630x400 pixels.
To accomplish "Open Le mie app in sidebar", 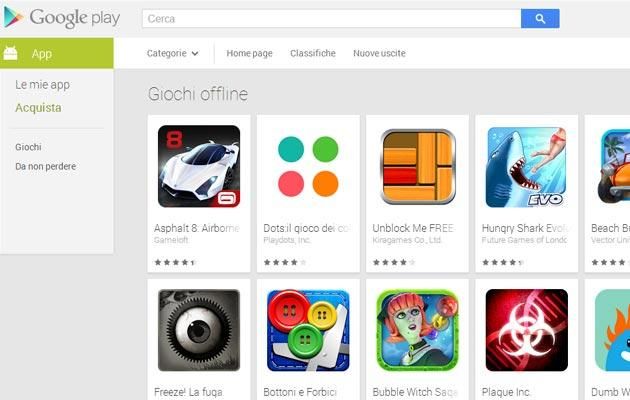I will point(43,85).
